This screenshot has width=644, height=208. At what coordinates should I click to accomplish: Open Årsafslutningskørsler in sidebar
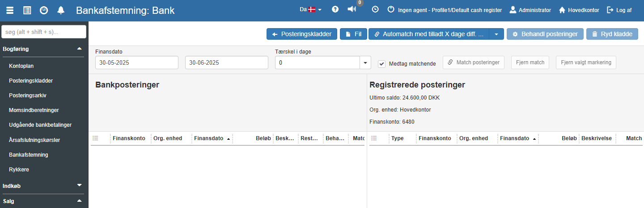[x=34, y=140]
